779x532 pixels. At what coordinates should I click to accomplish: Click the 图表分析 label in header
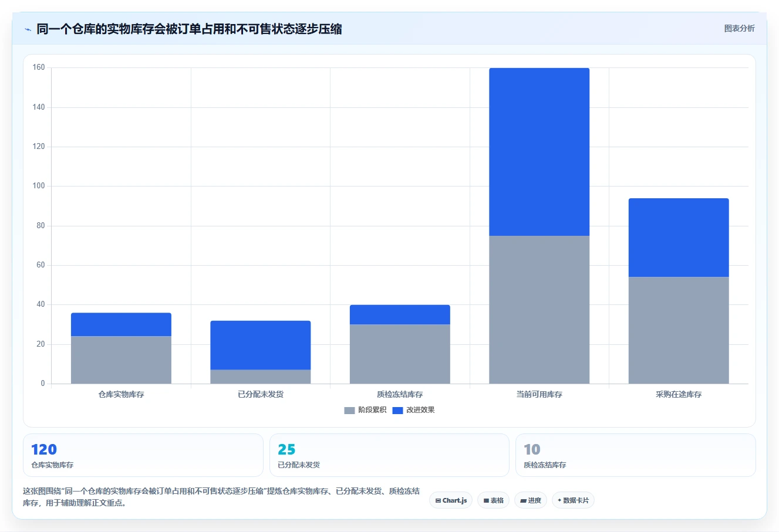[x=739, y=28]
